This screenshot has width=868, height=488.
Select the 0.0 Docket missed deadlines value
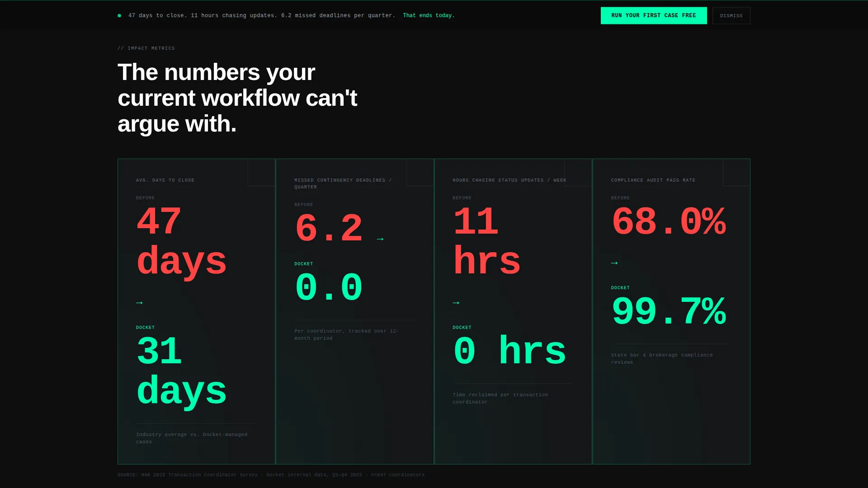(x=329, y=287)
